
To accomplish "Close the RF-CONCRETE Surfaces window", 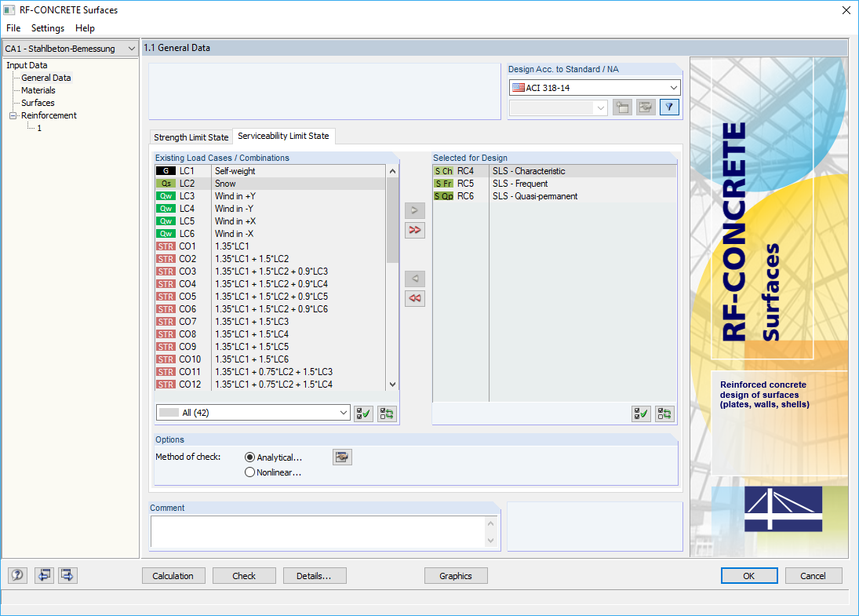I will [846, 10].
